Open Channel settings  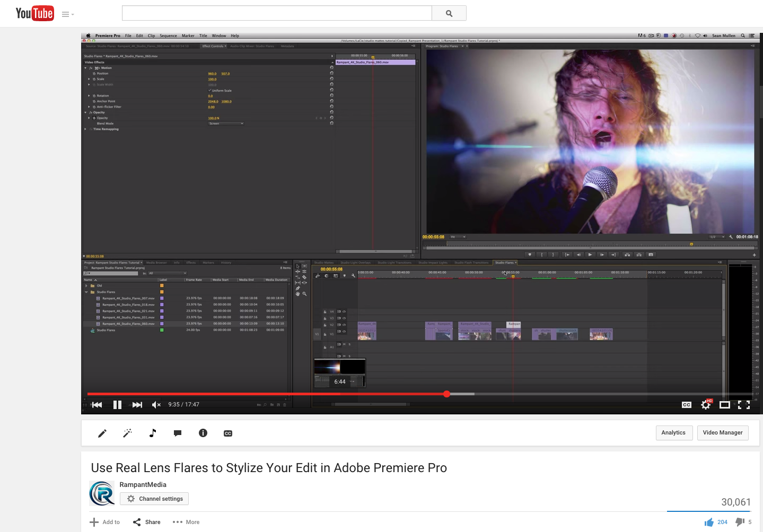[154, 499]
